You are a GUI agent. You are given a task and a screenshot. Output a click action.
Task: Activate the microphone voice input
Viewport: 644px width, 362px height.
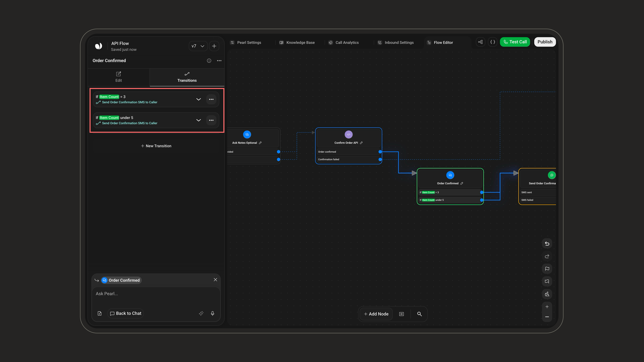point(212,313)
